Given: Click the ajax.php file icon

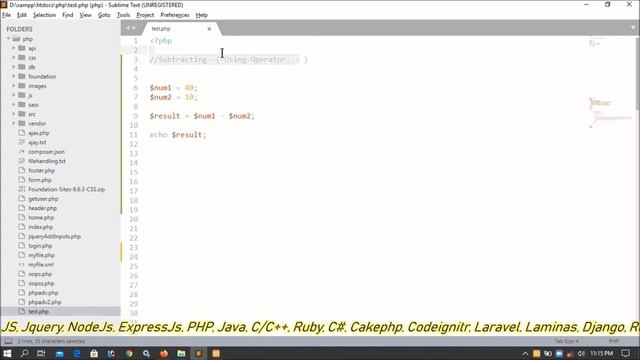Looking at the screenshot, I should (x=22, y=133).
